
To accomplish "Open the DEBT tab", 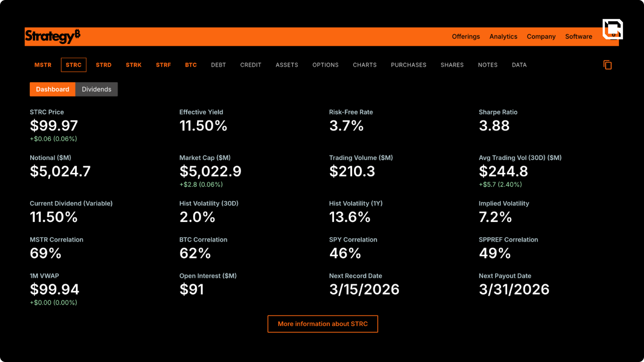I will point(219,65).
